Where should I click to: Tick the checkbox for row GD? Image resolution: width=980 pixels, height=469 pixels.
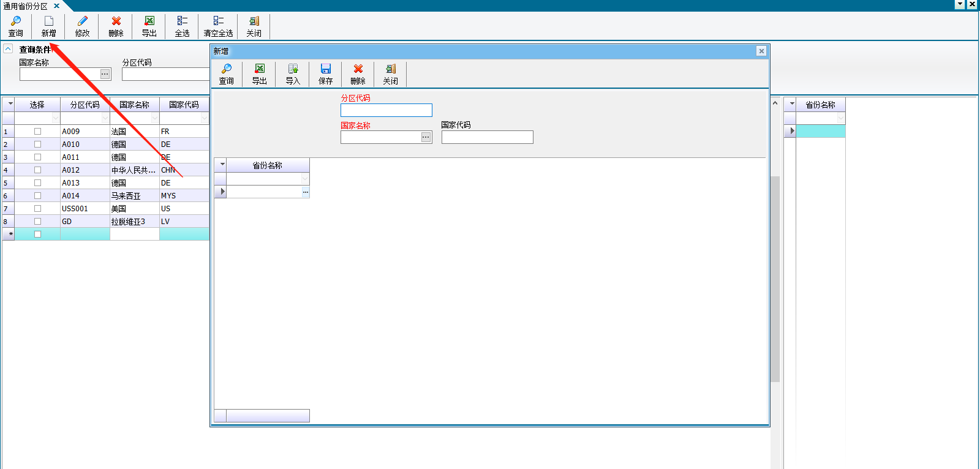[x=37, y=221]
